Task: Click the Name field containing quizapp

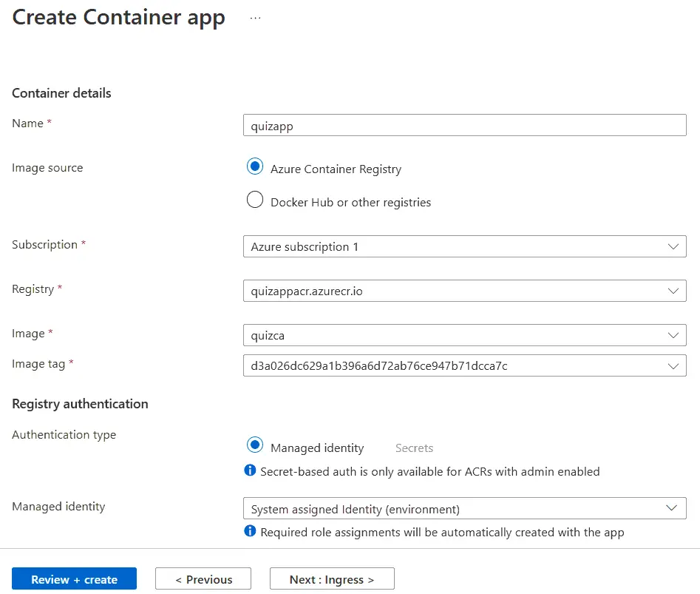Action: [464, 125]
